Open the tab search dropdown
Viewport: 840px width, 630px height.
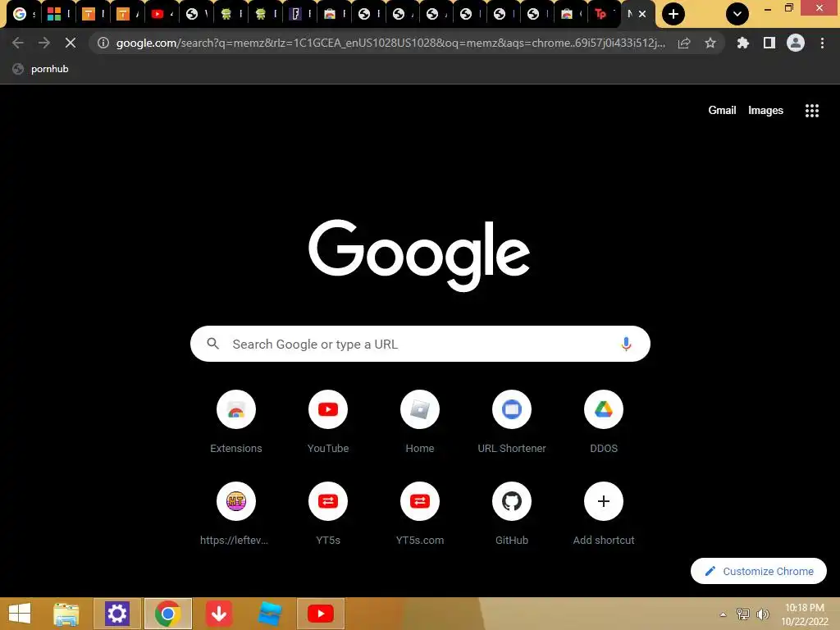[737, 14]
